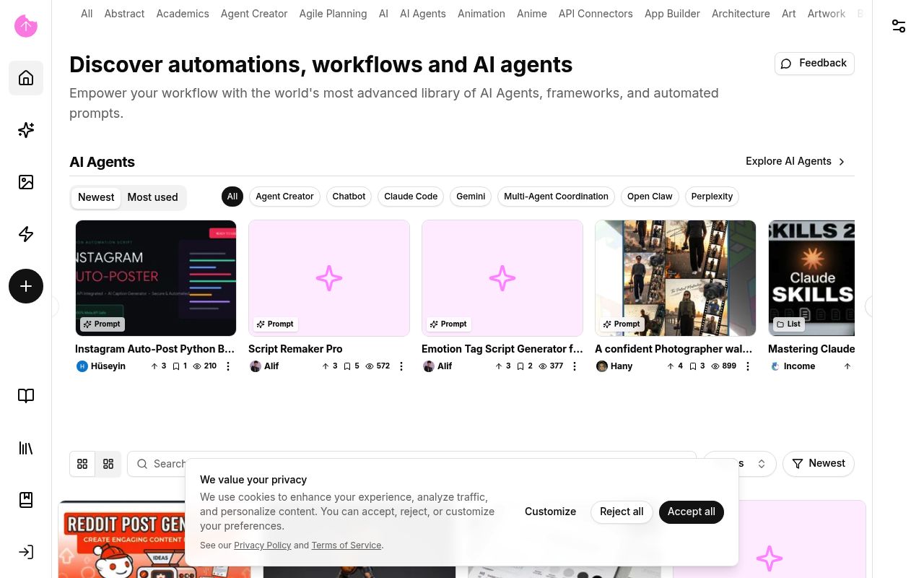Click the black plus create button

(26, 286)
